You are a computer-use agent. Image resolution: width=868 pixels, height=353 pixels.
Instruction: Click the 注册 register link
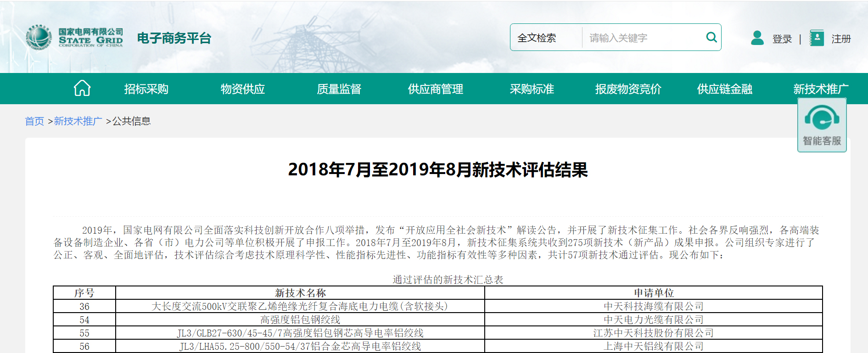pyautogui.click(x=841, y=39)
